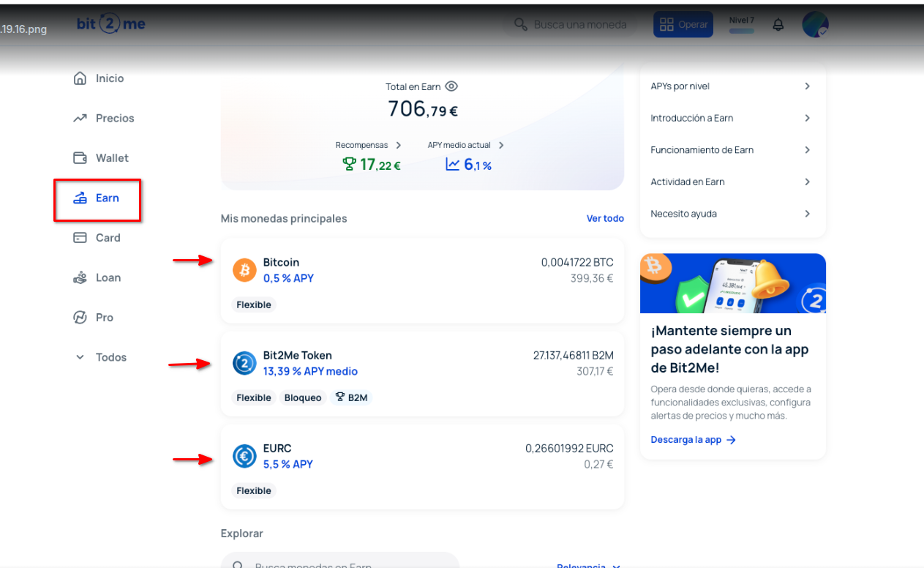924x568 pixels.
Task: Expand the Todos sidebar section
Action: click(101, 357)
